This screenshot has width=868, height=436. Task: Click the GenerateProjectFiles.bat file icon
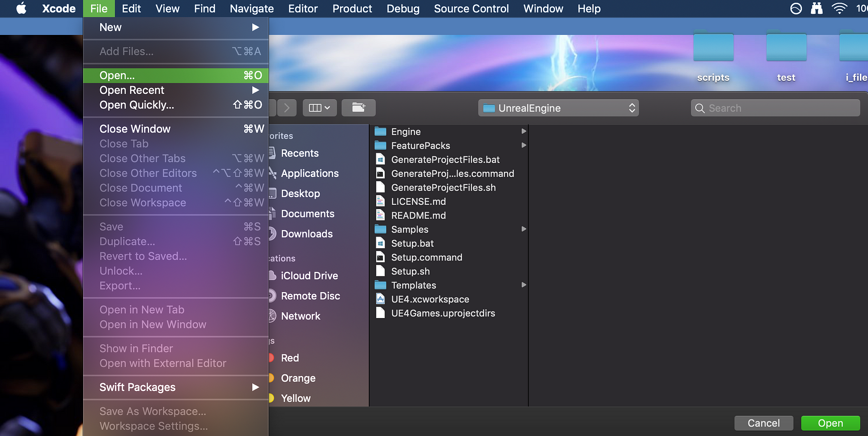point(380,159)
